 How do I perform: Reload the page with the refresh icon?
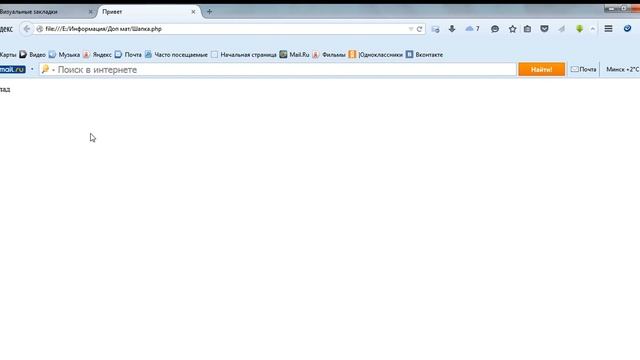419,29
